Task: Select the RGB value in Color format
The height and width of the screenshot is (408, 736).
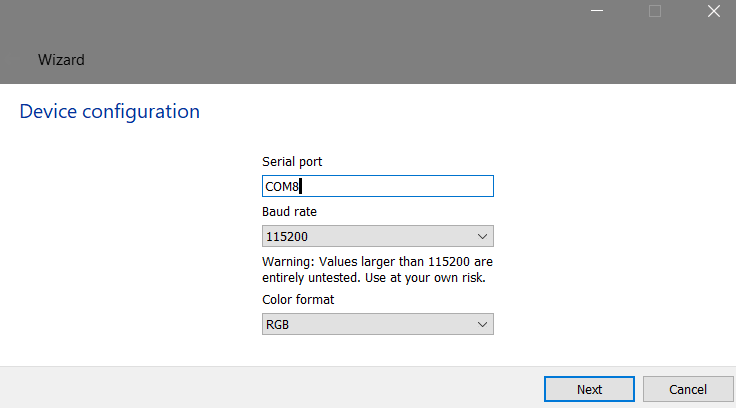Action: point(276,325)
